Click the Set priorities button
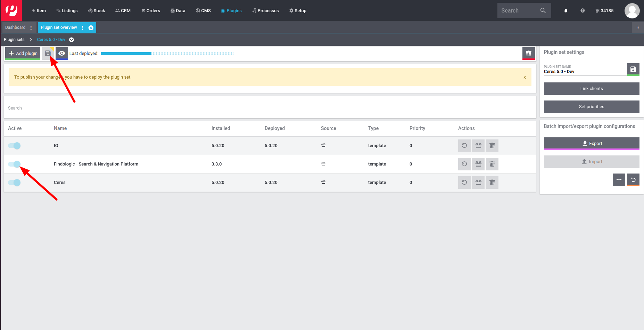Screen dimensions: 644x330 592,107
